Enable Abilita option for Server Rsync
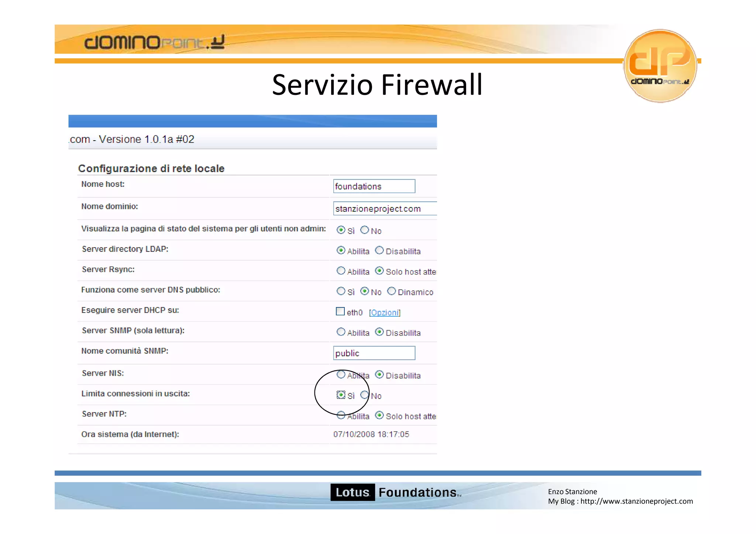This screenshot has width=756, height=534. (341, 271)
